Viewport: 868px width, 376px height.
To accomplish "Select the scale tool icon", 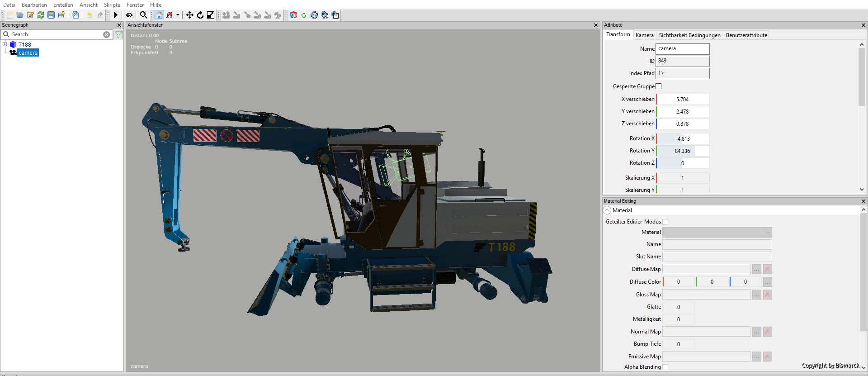I will click(x=211, y=15).
